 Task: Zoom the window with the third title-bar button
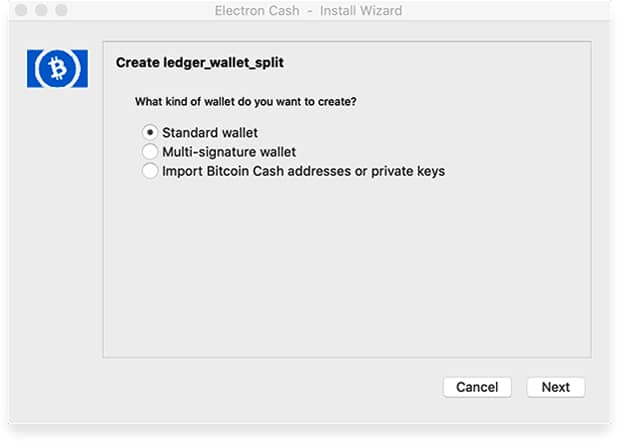[62, 10]
